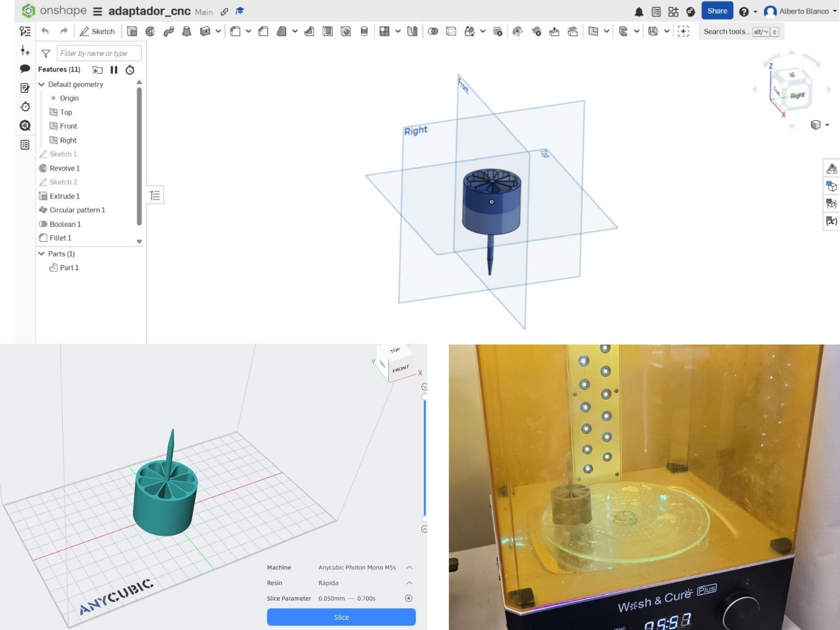Open the notifications bell
840x630 pixels.
click(x=639, y=11)
